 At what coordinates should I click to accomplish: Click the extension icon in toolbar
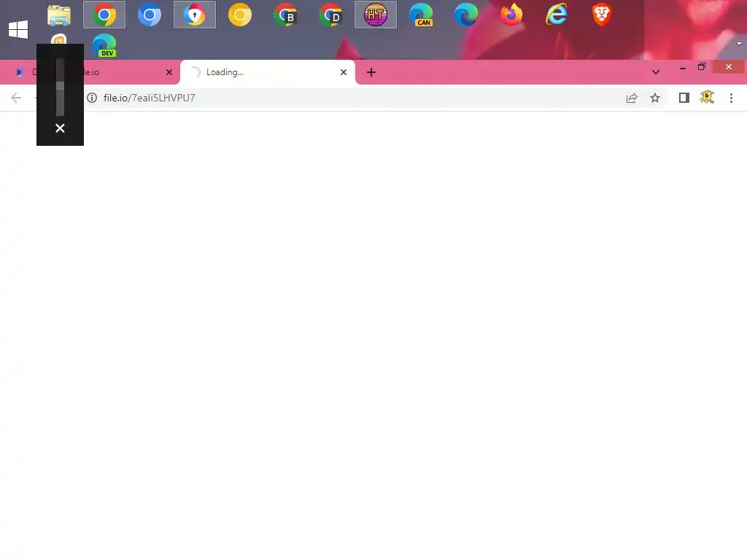coord(707,98)
